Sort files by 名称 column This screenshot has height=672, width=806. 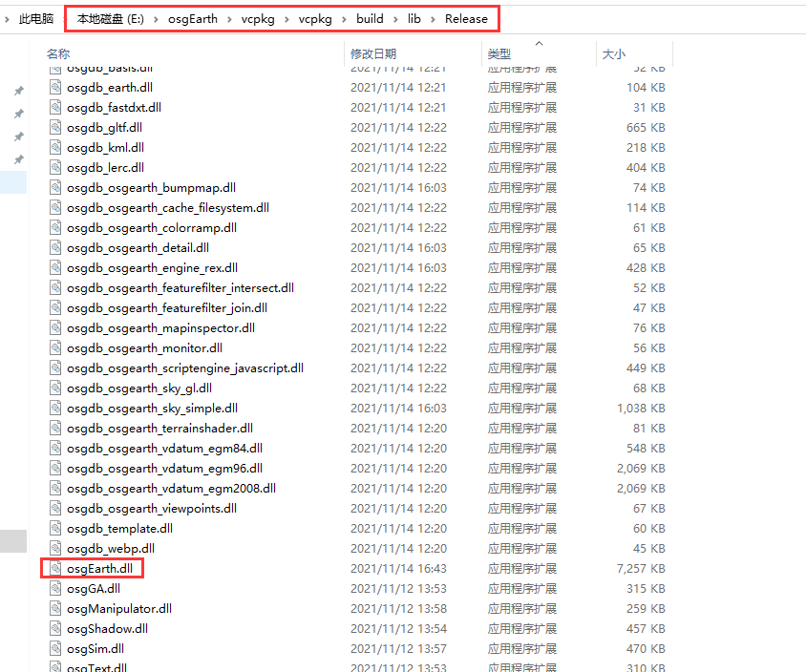point(58,54)
